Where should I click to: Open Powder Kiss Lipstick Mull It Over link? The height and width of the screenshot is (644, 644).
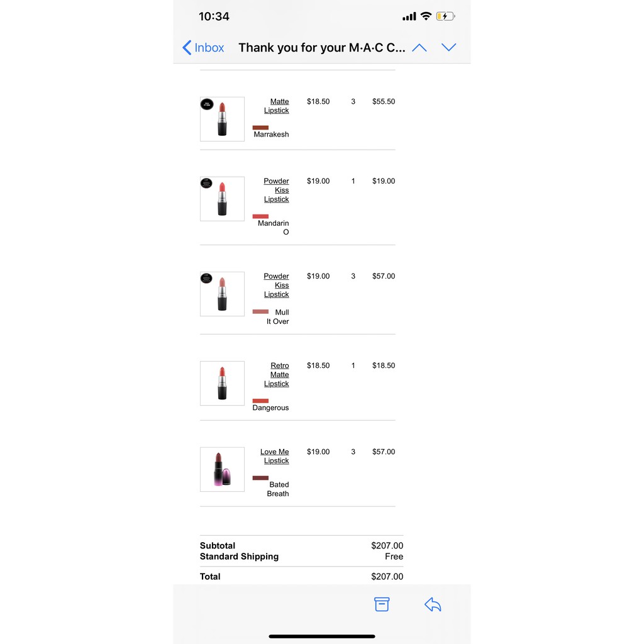(277, 285)
